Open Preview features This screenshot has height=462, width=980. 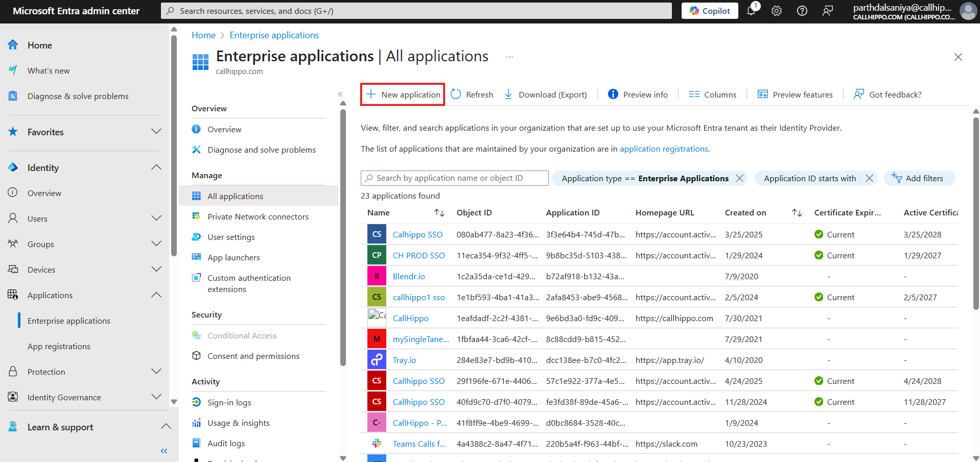click(795, 94)
